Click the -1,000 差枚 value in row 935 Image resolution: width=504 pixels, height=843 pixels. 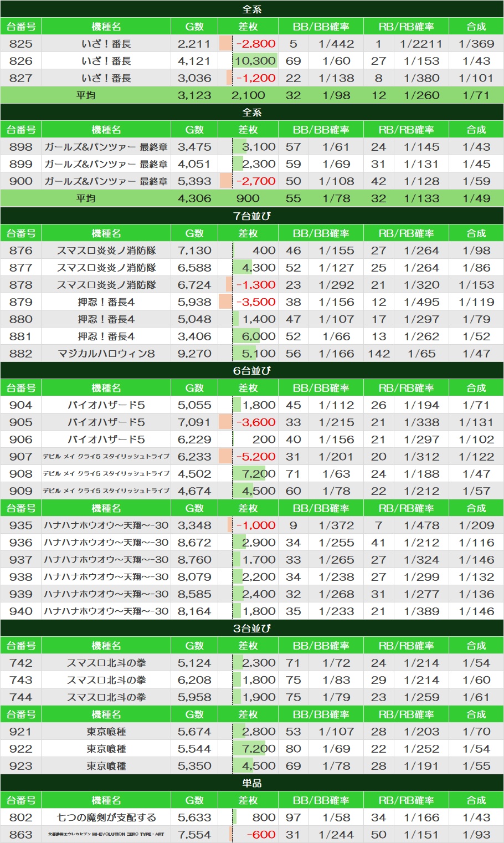[x=255, y=525]
